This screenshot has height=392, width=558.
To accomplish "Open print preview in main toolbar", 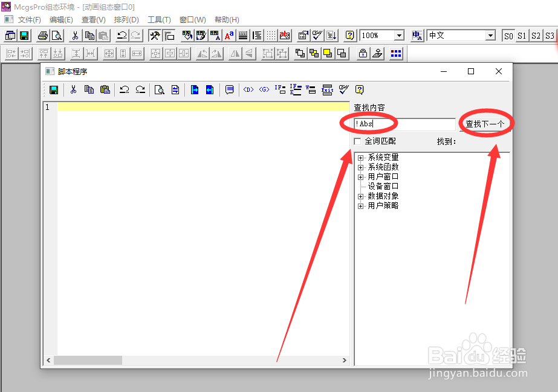I will click(x=57, y=36).
